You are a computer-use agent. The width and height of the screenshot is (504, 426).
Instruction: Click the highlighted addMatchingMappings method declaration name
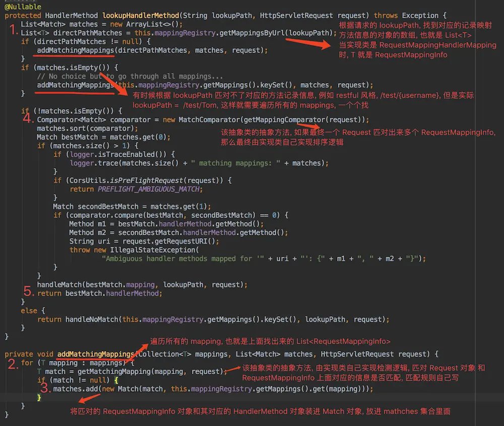(x=96, y=354)
